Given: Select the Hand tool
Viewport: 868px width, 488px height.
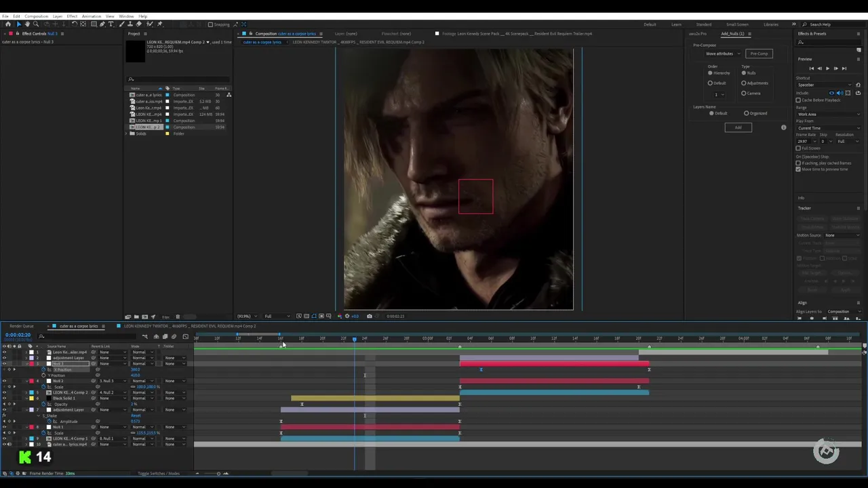Looking at the screenshot, I should coord(27,24).
